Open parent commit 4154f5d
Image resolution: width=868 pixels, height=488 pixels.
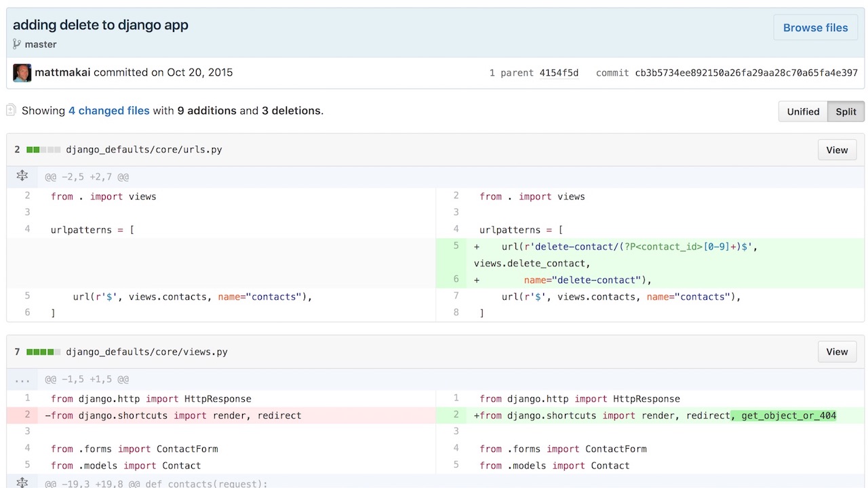point(559,73)
